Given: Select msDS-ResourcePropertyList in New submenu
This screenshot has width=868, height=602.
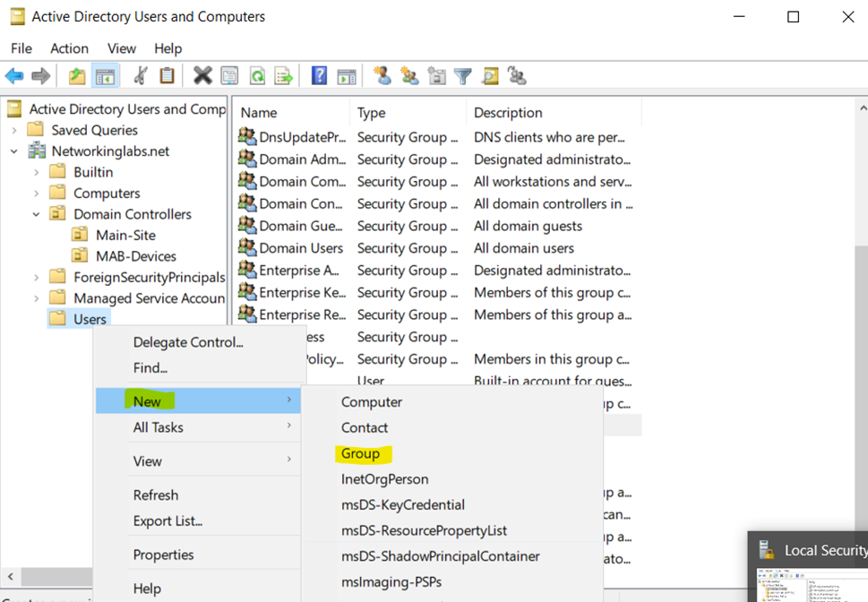Looking at the screenshot, I should click(x=452, y=530).
